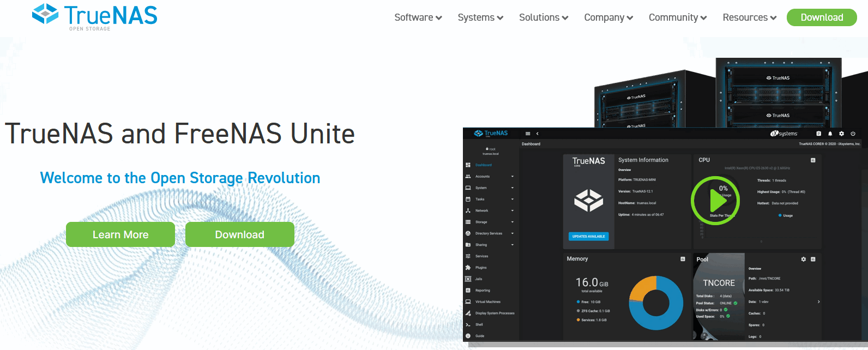868x350 pixels.
Task: Open the Pool card reports icon
Action: pyautogui.click(x=813, y=259)
